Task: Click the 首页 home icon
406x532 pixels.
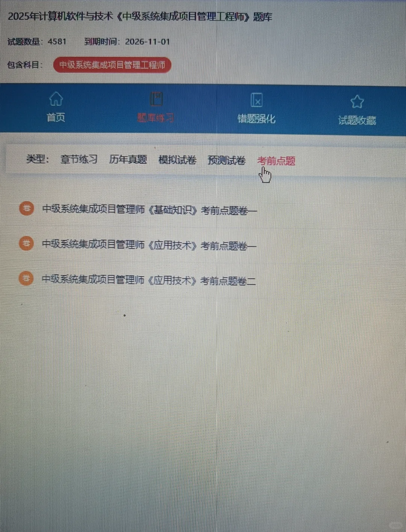Action: 56,100
